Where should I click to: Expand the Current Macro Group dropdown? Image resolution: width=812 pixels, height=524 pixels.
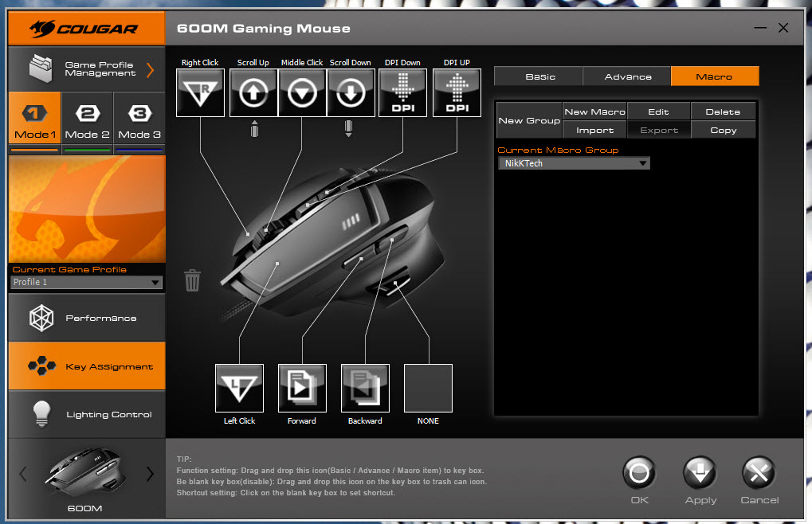pyautogui.click(x=574, y=163)
